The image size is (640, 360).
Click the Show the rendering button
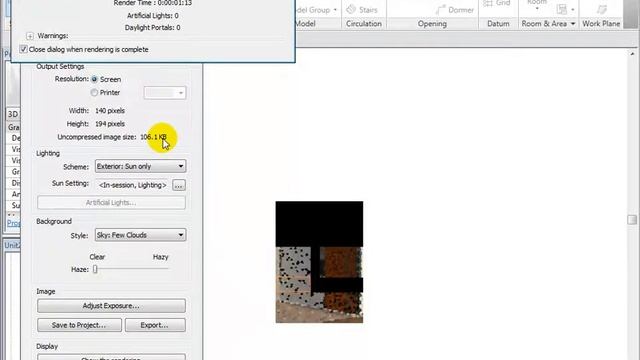click(111, 357)
